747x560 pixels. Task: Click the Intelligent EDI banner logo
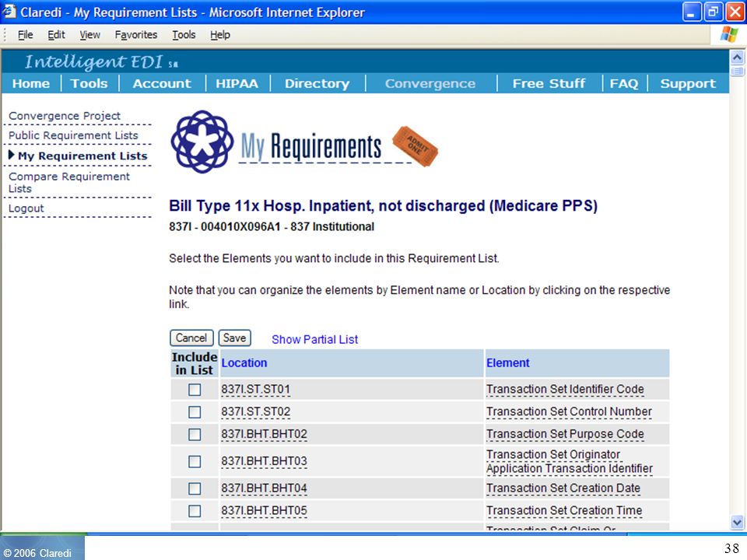tap(101, 61)
